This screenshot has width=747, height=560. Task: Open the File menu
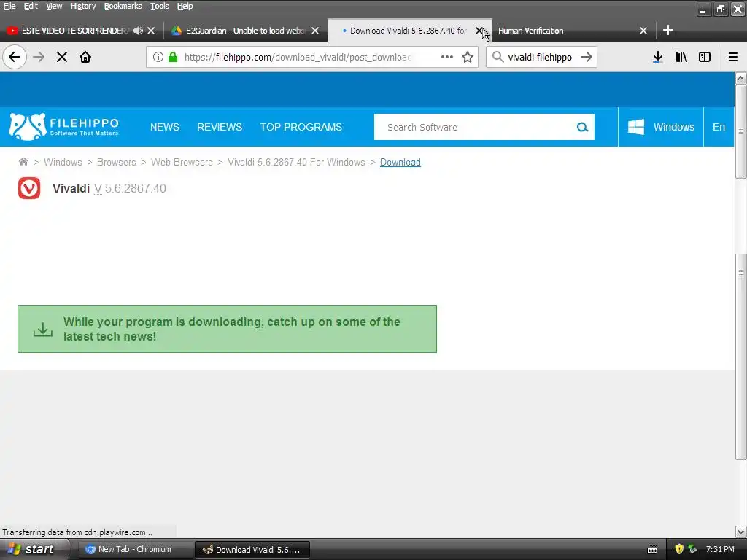coord(9,6)
